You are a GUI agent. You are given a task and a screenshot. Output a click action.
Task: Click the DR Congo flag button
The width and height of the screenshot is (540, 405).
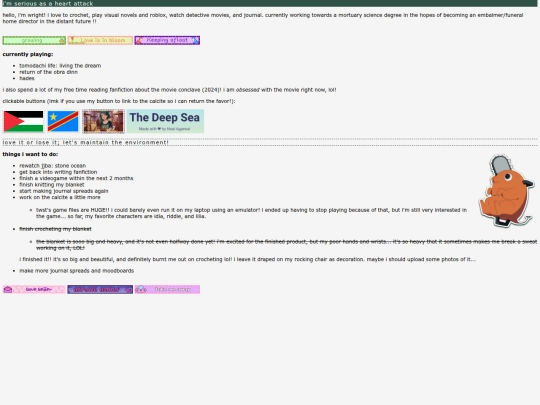click(63, 121)
